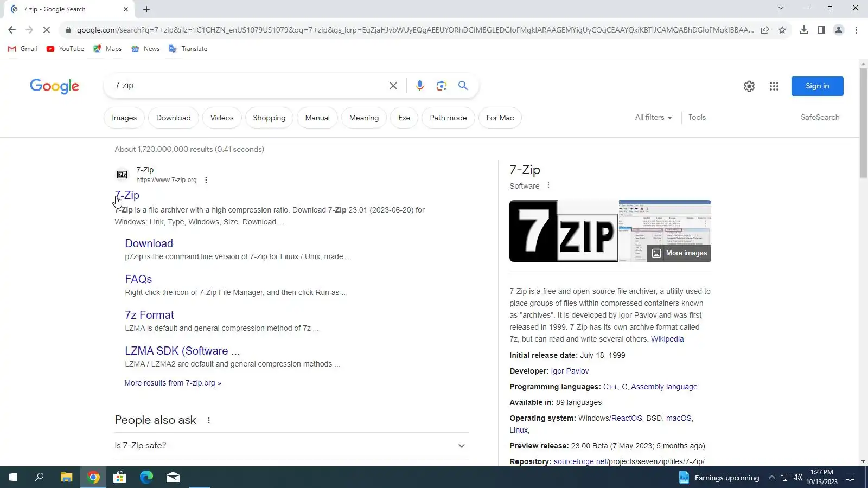Open a new browser tab
Screen dimensions: 868x488
[x=146, y=9]
